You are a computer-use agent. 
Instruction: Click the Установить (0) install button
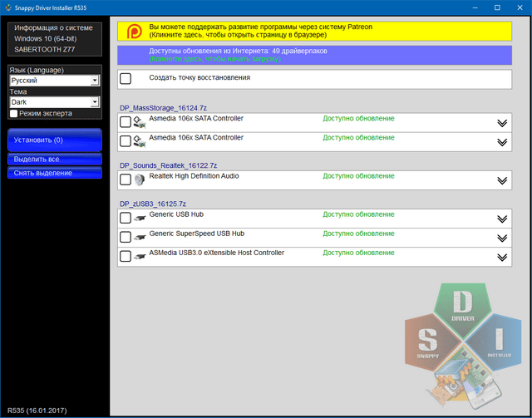(55, 140)
